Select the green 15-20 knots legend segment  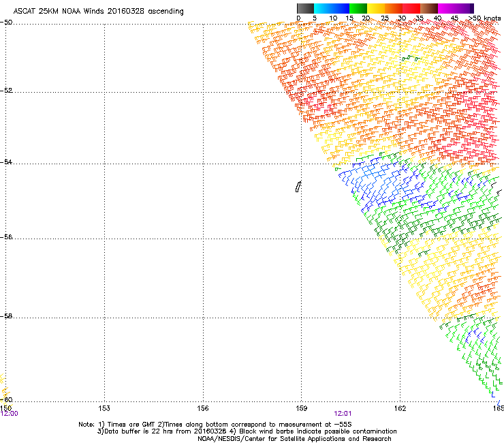click(x=358, y=8)
